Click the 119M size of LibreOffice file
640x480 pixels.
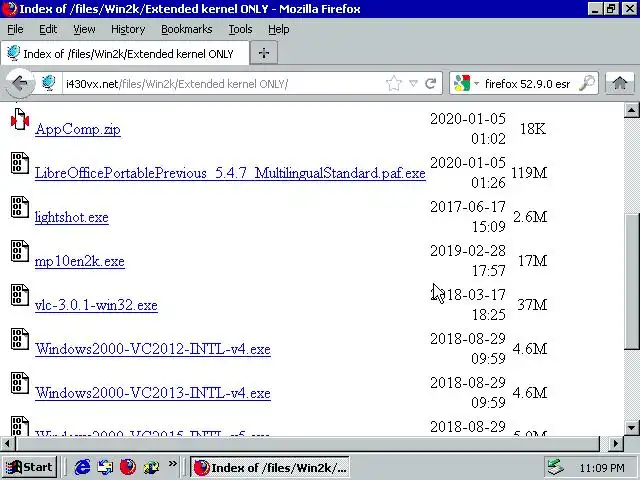pos(529,173)
